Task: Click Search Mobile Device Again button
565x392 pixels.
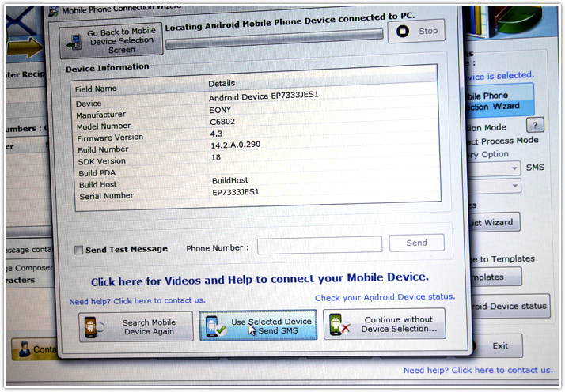Action: tap(136, 327)
